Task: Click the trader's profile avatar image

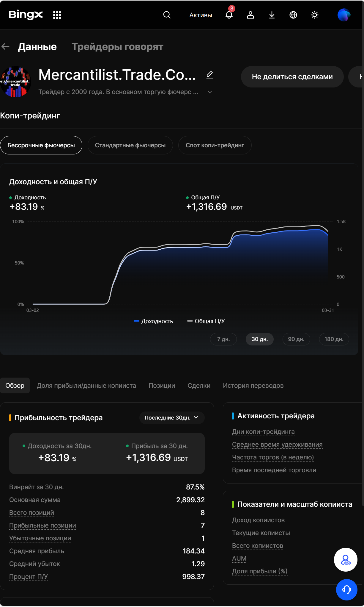Action: [x=15, y=82]
